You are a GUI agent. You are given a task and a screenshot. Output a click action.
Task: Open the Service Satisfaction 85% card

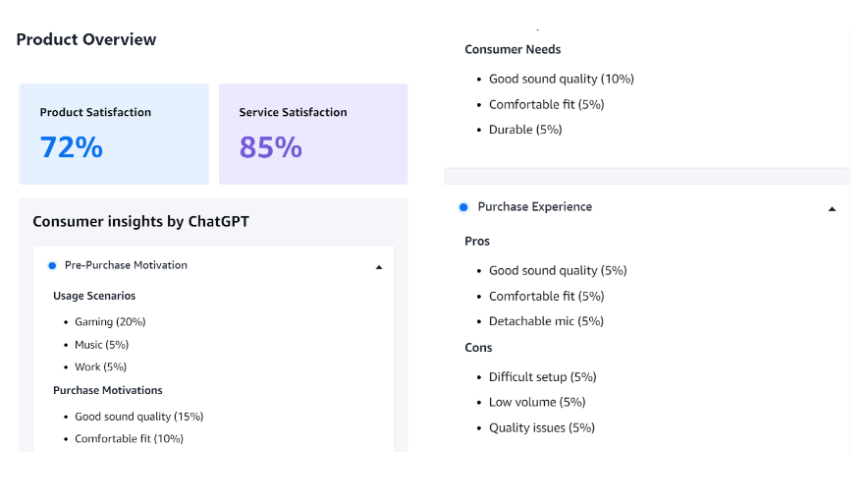tap(313, 134)
